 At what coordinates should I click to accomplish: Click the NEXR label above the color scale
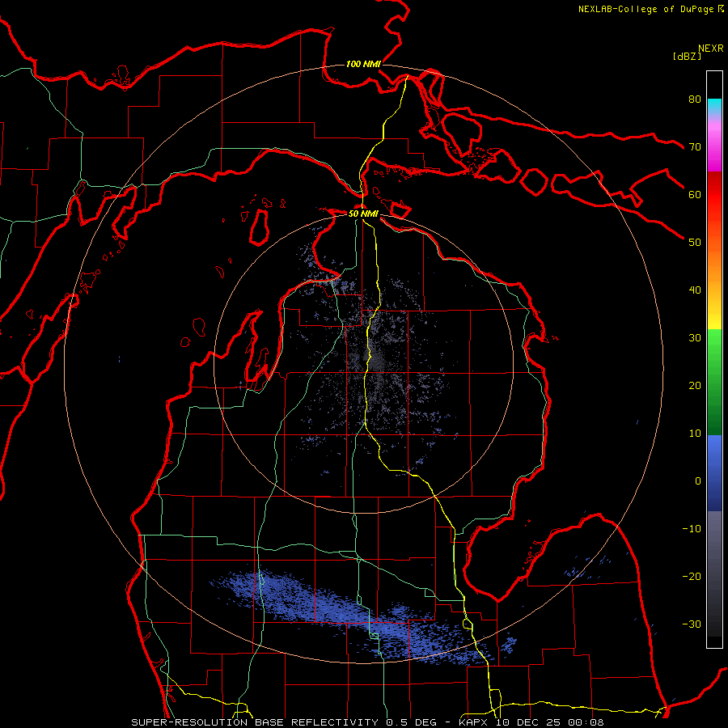coord(711,49)
